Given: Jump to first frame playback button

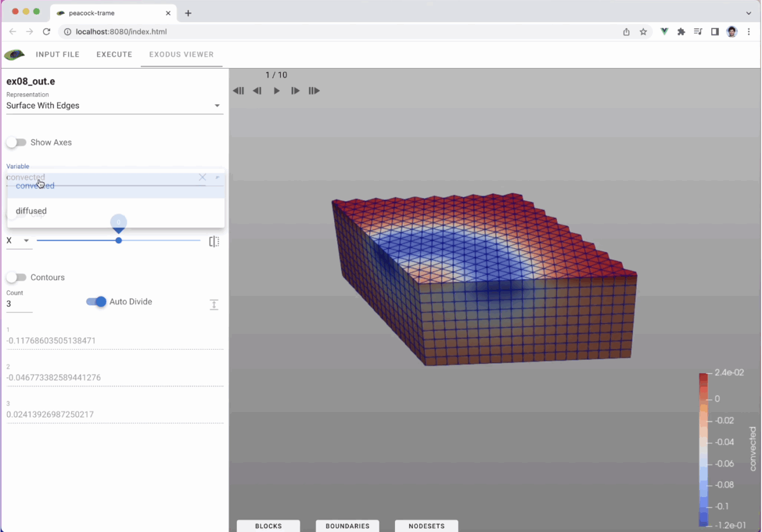Looking at the screenshot, I should coord(238,91).
